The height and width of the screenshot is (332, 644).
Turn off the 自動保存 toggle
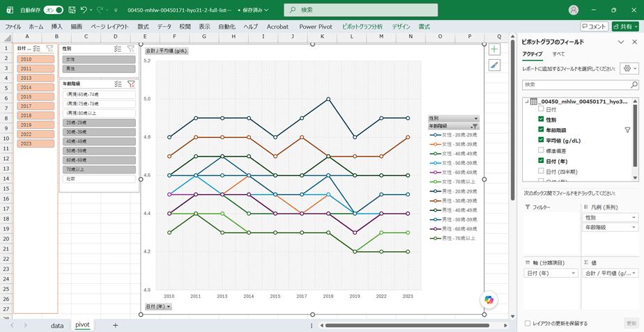54,10
